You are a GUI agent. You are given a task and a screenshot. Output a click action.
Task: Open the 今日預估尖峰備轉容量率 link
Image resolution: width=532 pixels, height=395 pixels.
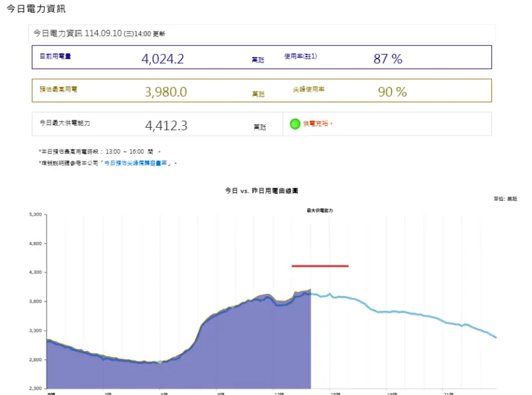(138, 163)
